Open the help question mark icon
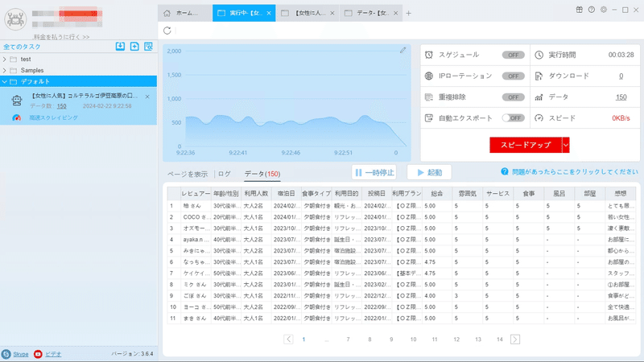 (x=592, y=10)
